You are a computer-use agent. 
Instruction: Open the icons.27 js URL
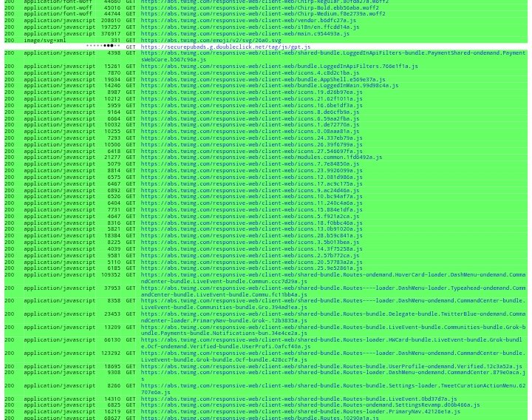click(x=252, y=151)
